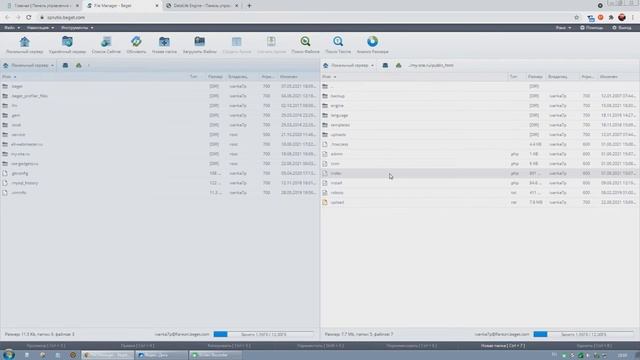Open Text search toolbar icon
640x360 pixels.
(x=338, y=42)
